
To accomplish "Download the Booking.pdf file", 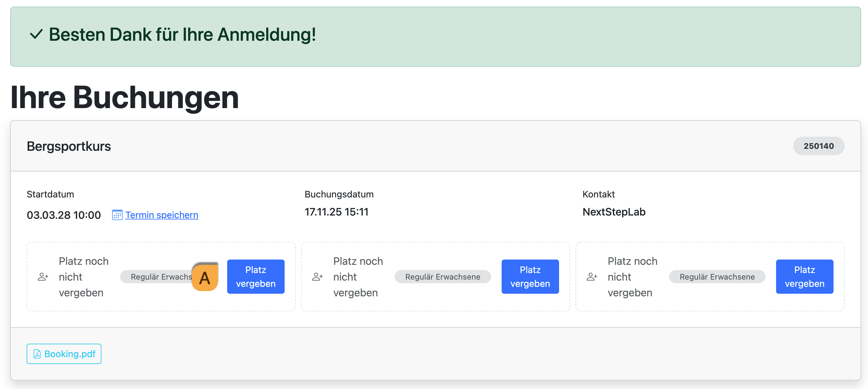I will (64, 354).
